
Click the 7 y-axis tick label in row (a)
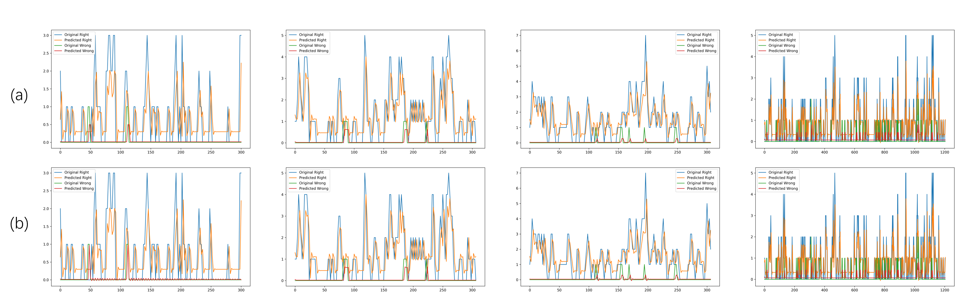pos(516,35)
